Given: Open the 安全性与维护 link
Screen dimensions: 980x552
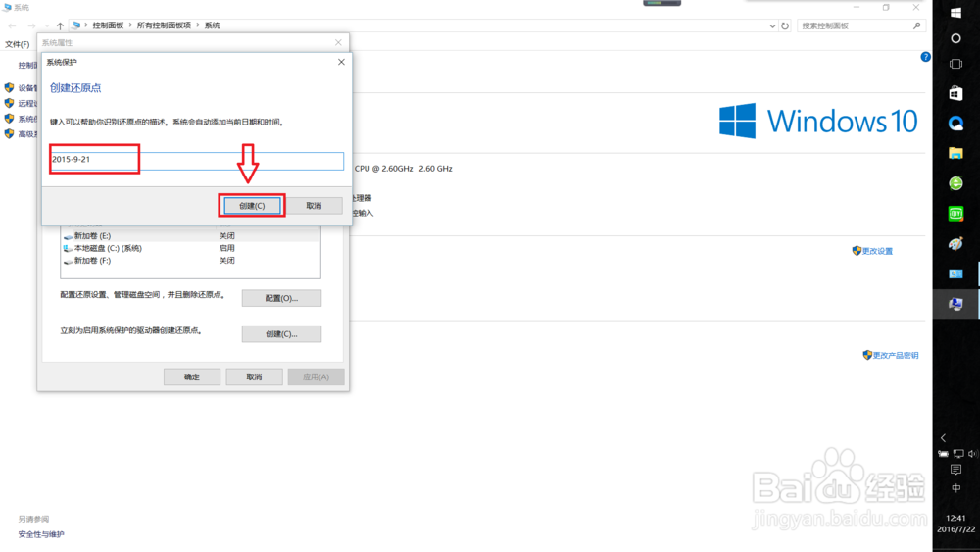Looking at the screenshot, I should [41, 534].
